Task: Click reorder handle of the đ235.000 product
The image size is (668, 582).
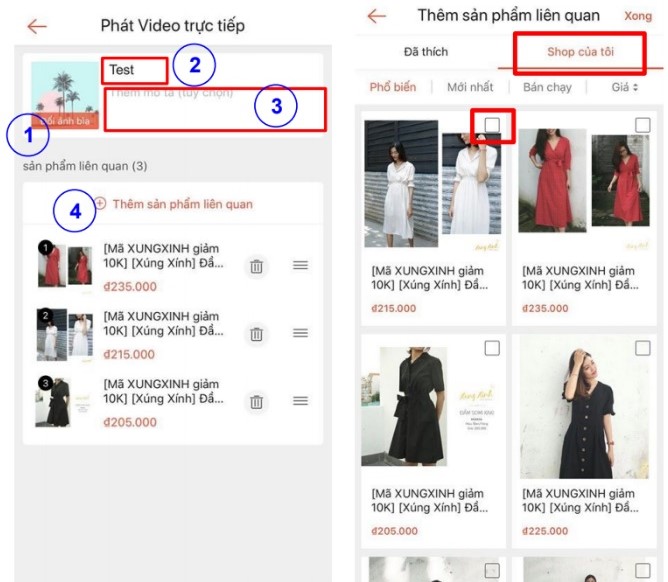Action: pyautogui.click(x=300, y=266)
